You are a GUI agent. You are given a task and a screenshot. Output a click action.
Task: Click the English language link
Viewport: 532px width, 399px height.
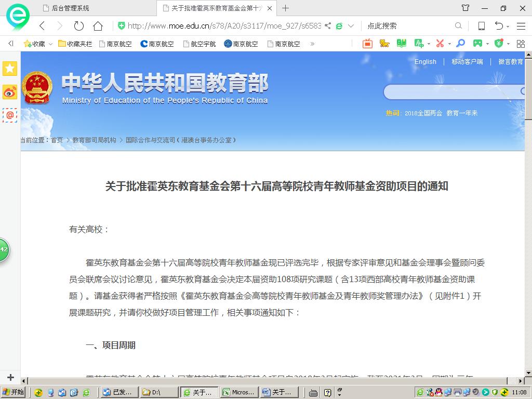425,61
